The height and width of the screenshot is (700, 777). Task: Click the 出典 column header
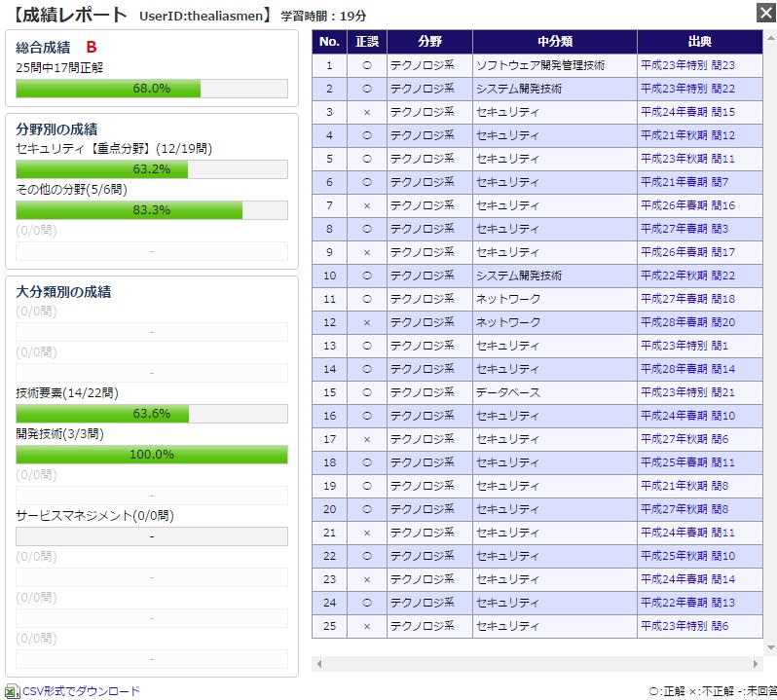(x=700, y=42)
